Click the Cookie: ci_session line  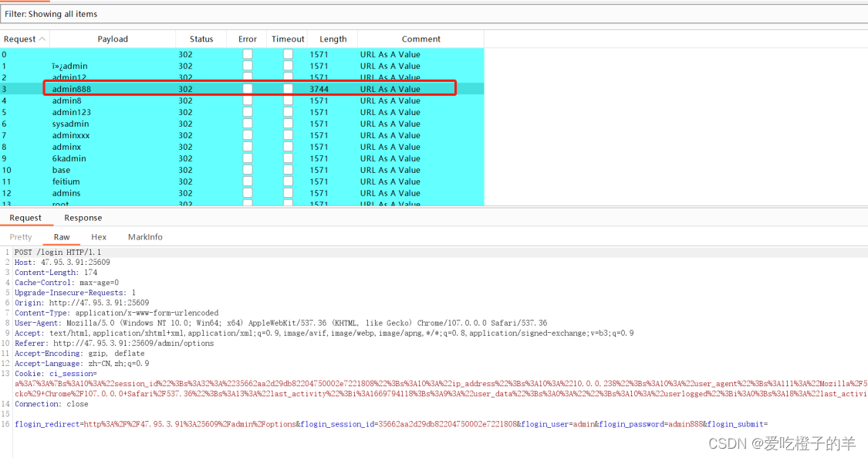point(56,373)
